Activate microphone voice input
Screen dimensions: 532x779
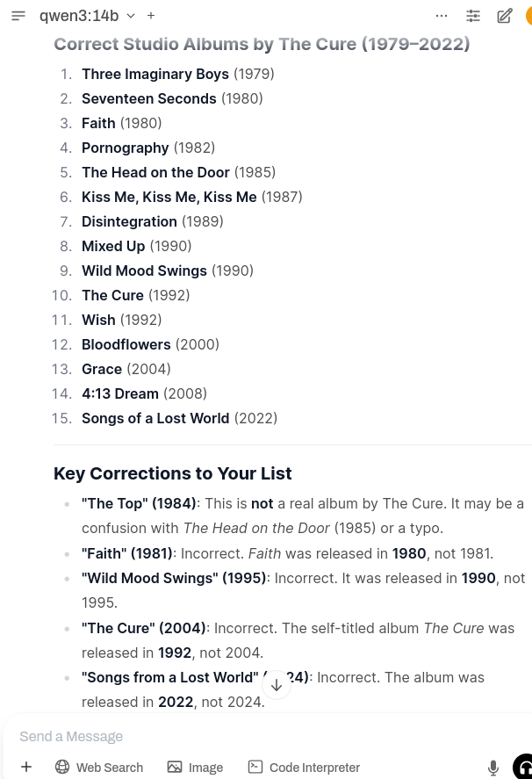pos(492,767)
